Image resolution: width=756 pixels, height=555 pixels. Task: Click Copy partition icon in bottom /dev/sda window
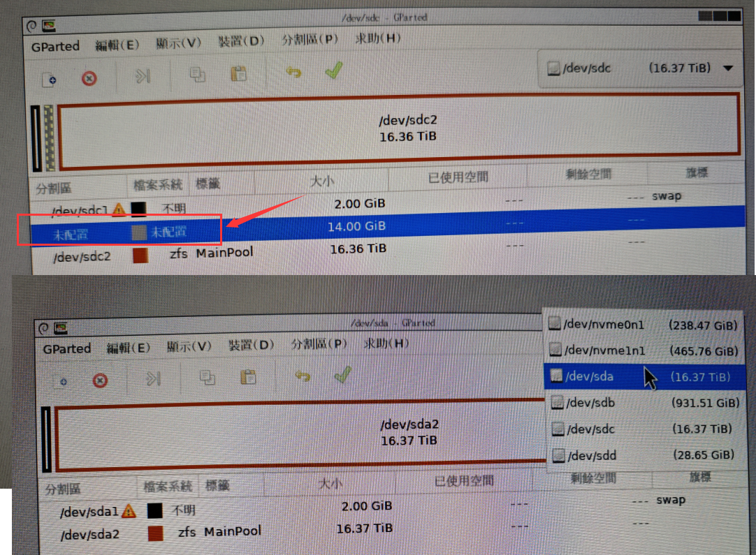(x=208, y=377)
